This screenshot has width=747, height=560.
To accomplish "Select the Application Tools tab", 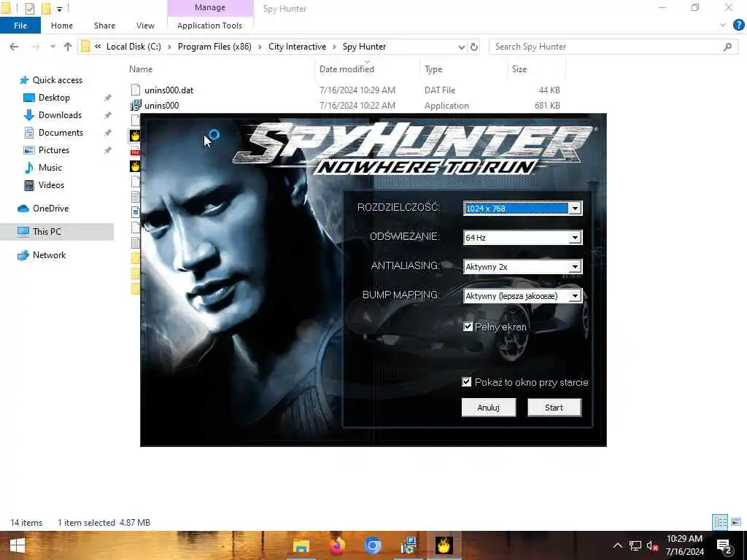I will (209, 26).
